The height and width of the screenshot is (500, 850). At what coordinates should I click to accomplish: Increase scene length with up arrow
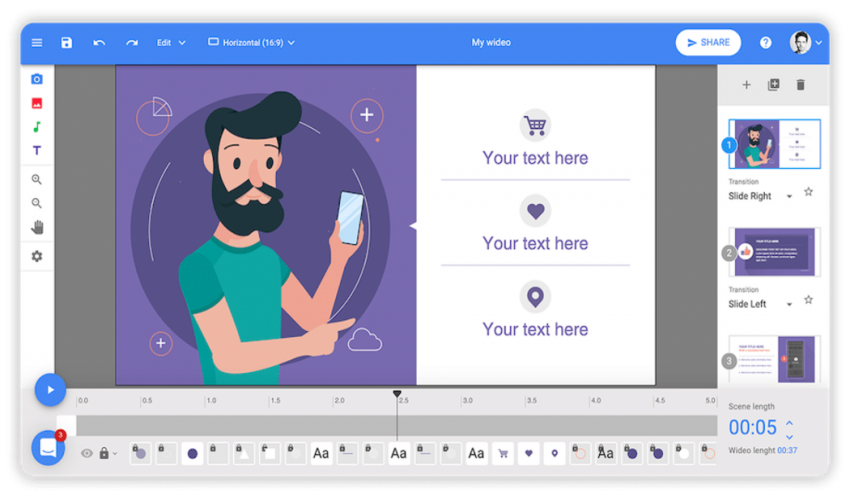pos(790,422)
